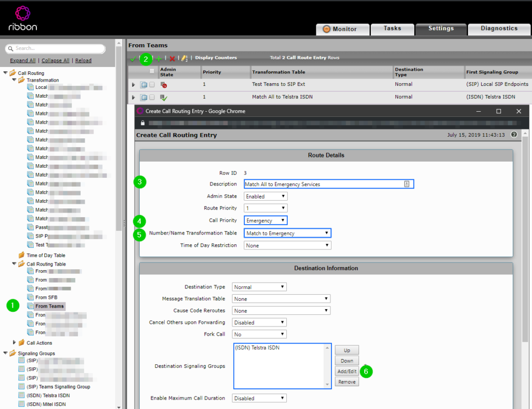This screenshot has height=409, width=532.
Task: Click table icon beside (SIP) Teams Signalling Group
Action: (21, 386)
